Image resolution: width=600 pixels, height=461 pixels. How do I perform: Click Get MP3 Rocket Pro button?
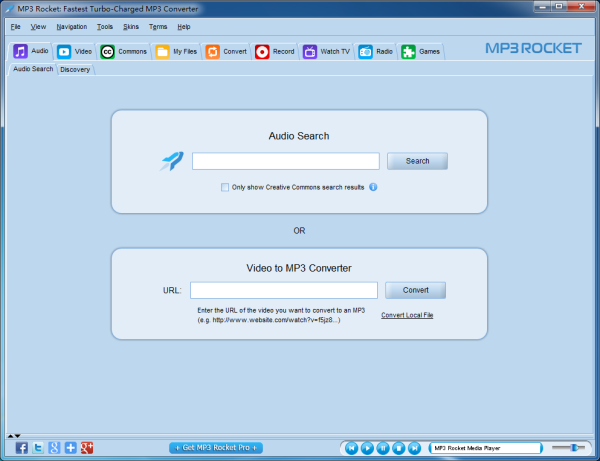point(216,448)
